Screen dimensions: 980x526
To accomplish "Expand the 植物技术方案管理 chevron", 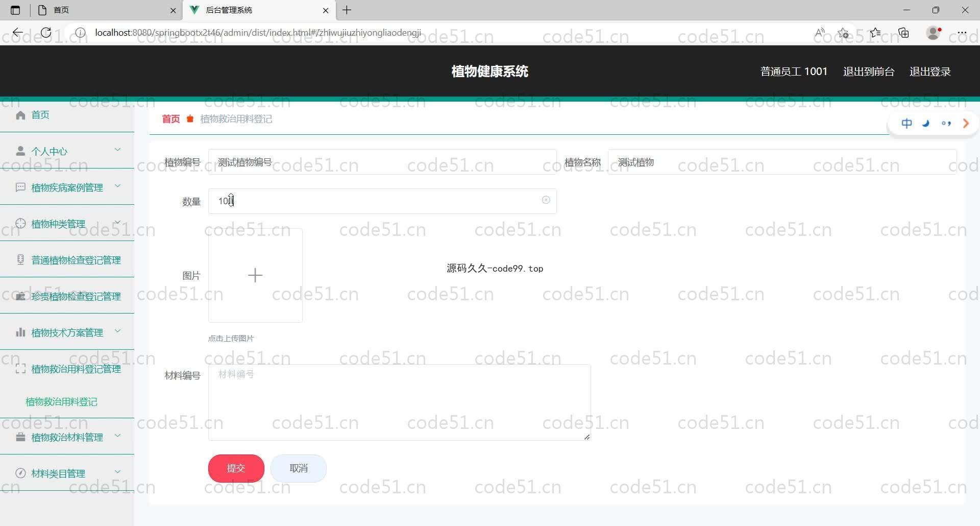I will [118, 331].
